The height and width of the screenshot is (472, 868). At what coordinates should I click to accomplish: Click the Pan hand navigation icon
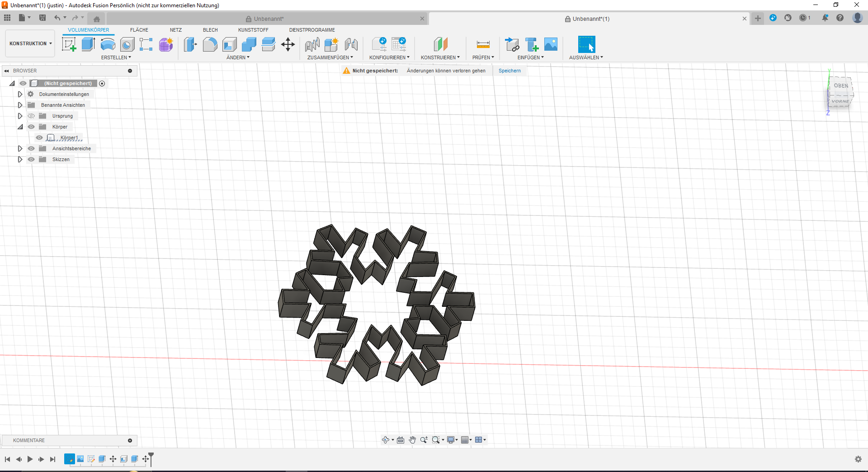tap(412, 440)
